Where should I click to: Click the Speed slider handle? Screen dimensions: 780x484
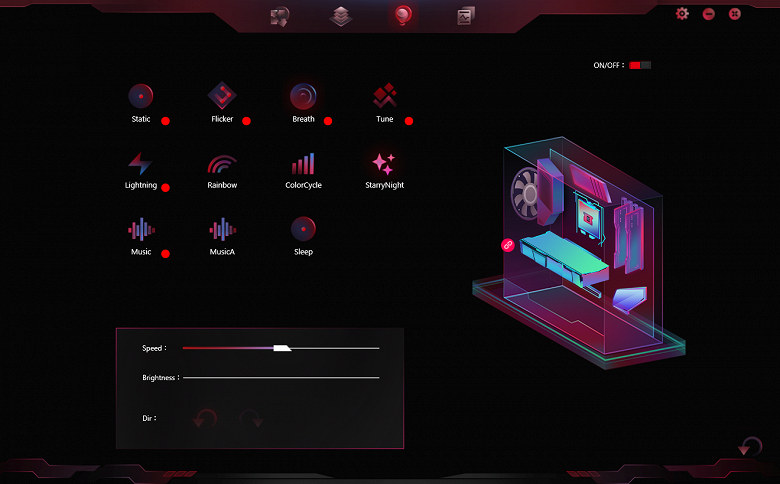tap(282, 348)
